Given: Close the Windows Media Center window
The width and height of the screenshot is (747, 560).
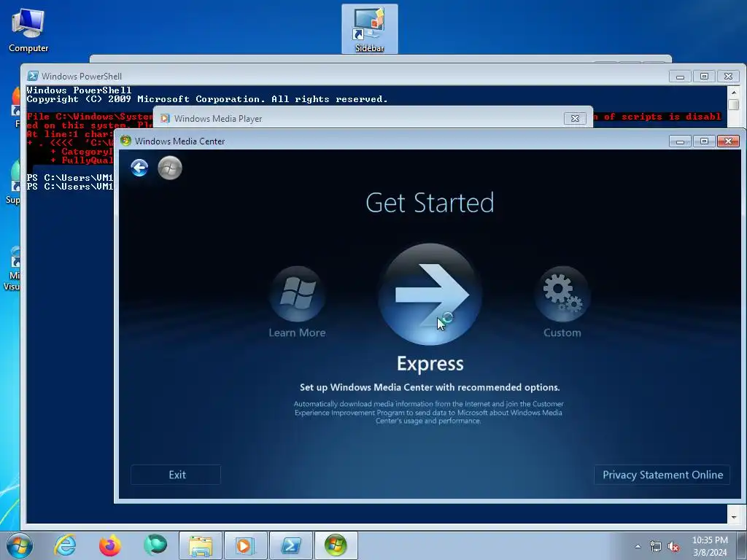Looking at the screenshot, I should point(729,141).
